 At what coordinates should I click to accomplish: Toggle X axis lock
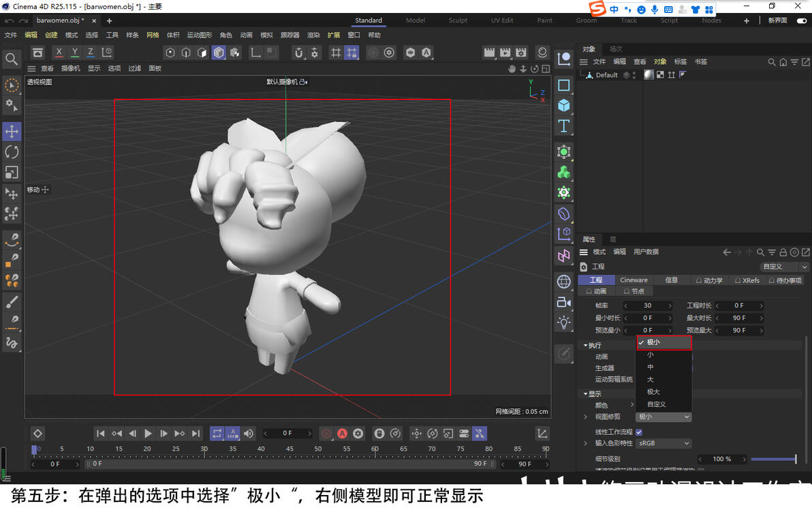(59, 53)
